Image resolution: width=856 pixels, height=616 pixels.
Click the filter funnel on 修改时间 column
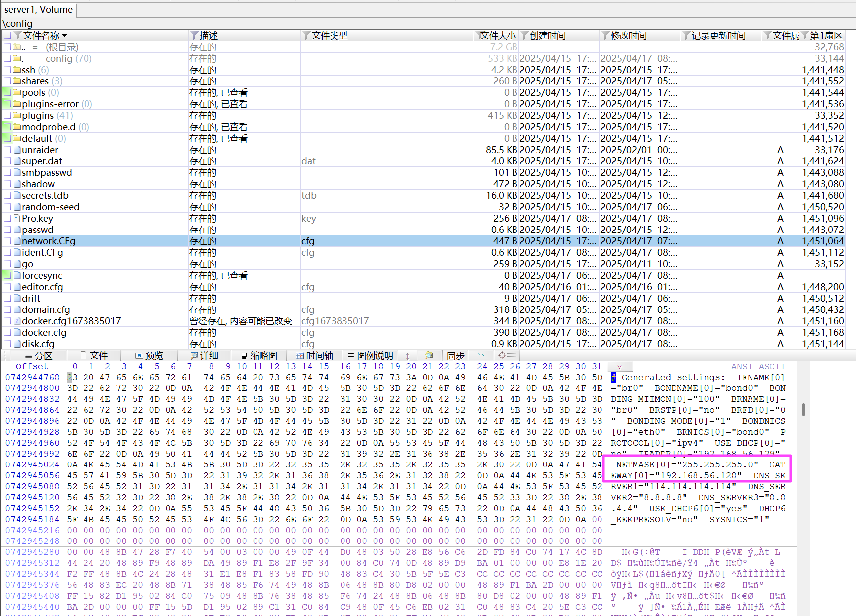605,35
